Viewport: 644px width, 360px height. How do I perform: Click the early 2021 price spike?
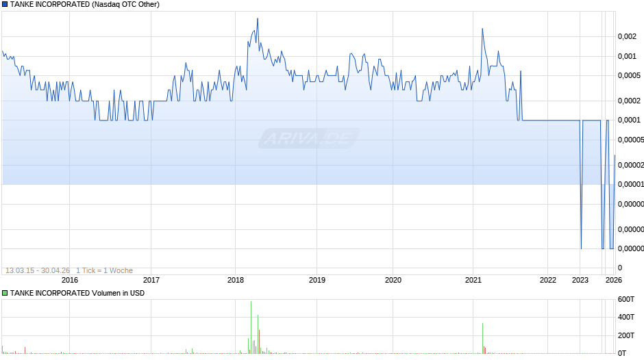click(x=482, y=29)
